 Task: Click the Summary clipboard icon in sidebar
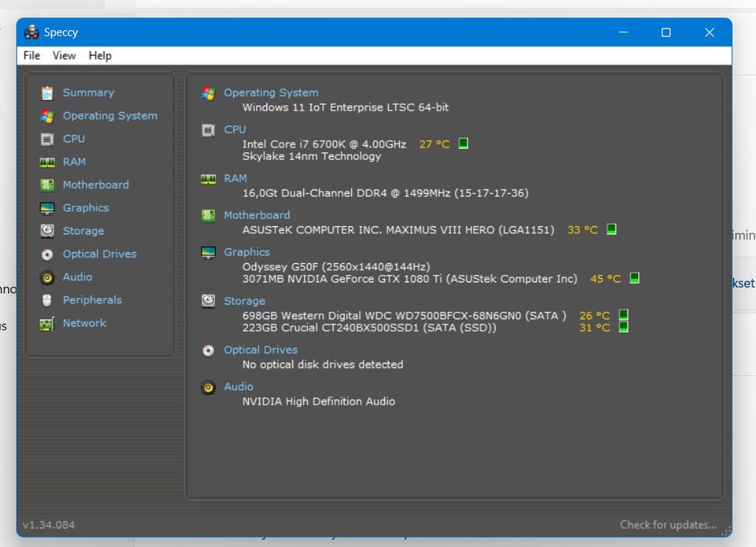[46, 93]
